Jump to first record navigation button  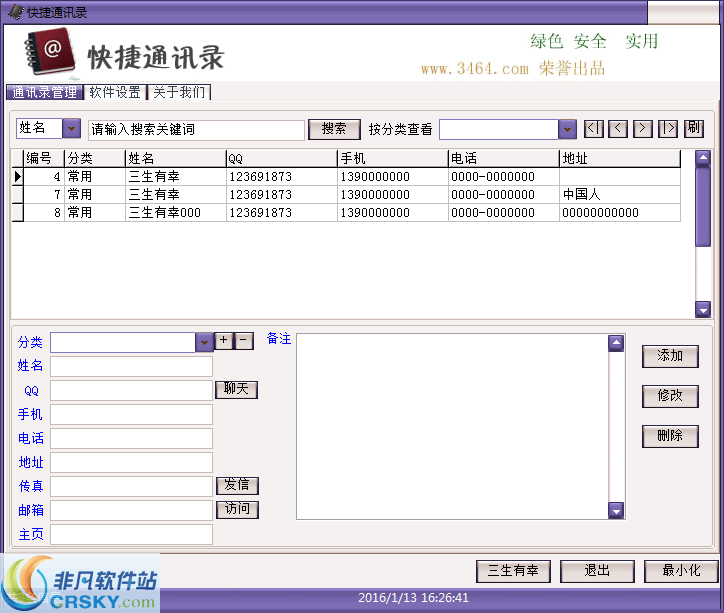[x=593, y=129]
